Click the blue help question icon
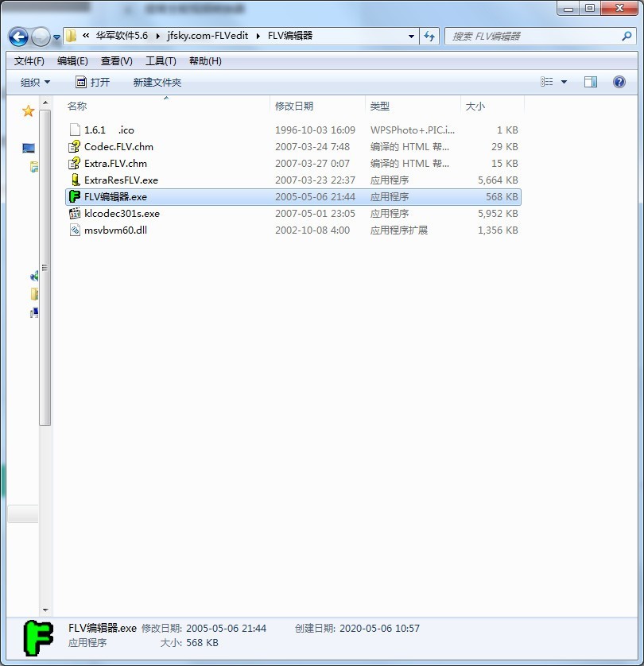The width and height of the screenshot is (644, 666). pos(619,82)
